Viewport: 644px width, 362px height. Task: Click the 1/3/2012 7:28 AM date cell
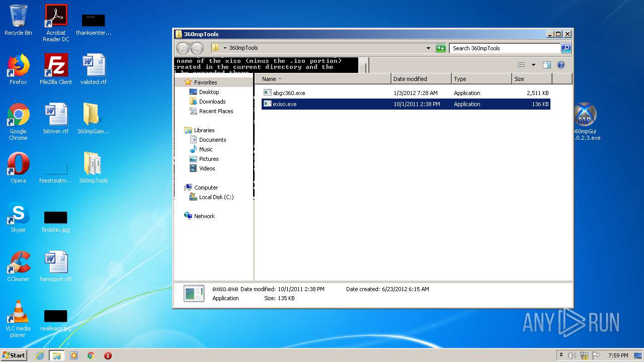click(416, 93)
